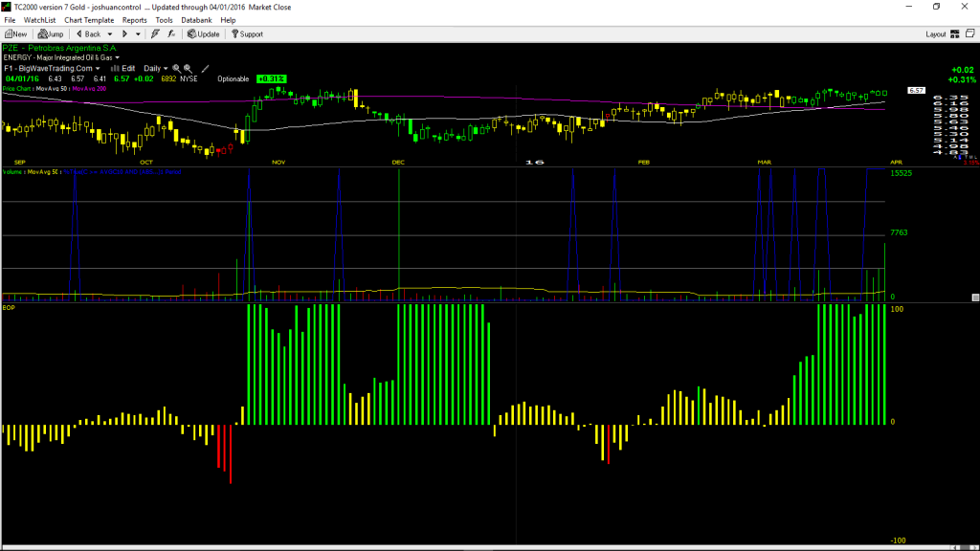The height and width of the screenshot is (551, 980).
Task: Open the WatchList menu
Action: click(x=39, y=20)
